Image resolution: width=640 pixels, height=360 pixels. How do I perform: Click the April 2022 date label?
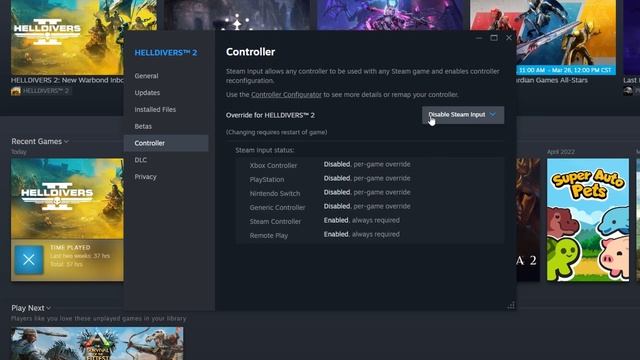tap(561, 152)
